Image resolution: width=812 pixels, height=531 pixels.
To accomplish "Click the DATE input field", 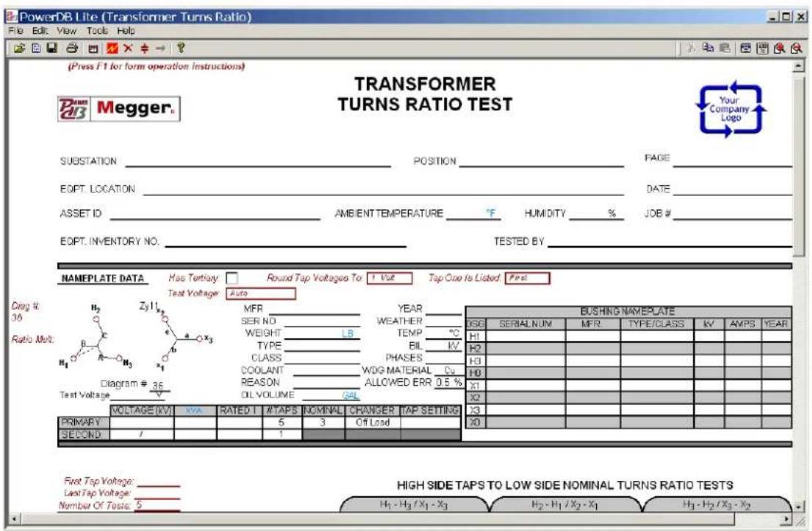I will pyautogui.click(x=732, y=189).
